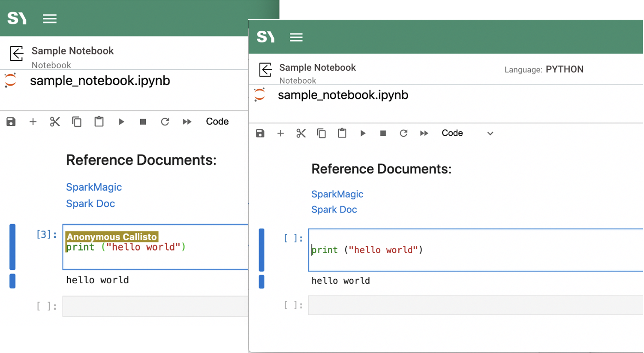Click the Language PYTHON label
This screenshot has height=353, width=644.
pos(543,69)
